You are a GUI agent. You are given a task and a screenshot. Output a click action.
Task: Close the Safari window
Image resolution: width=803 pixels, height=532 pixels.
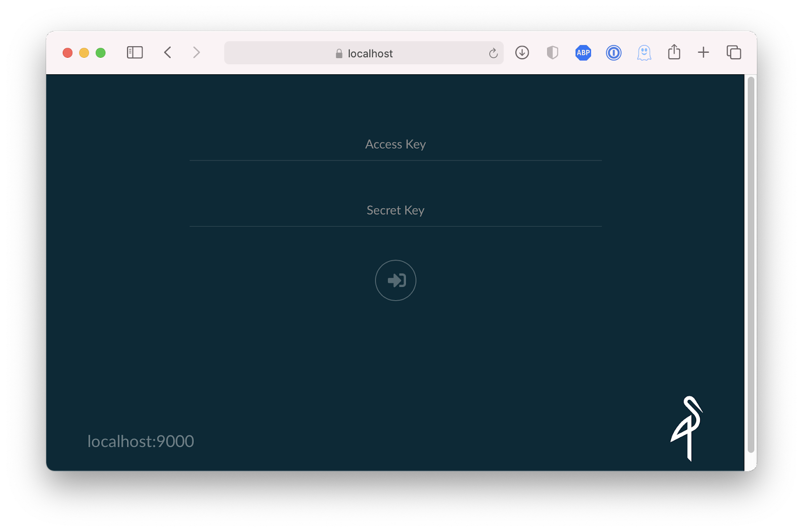pos(67,53)
